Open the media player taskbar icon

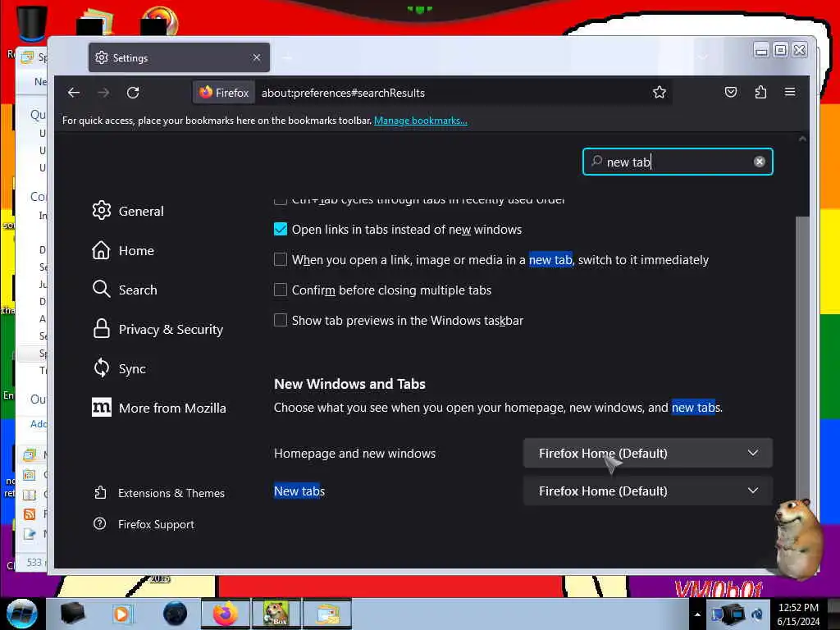(121, 614)
